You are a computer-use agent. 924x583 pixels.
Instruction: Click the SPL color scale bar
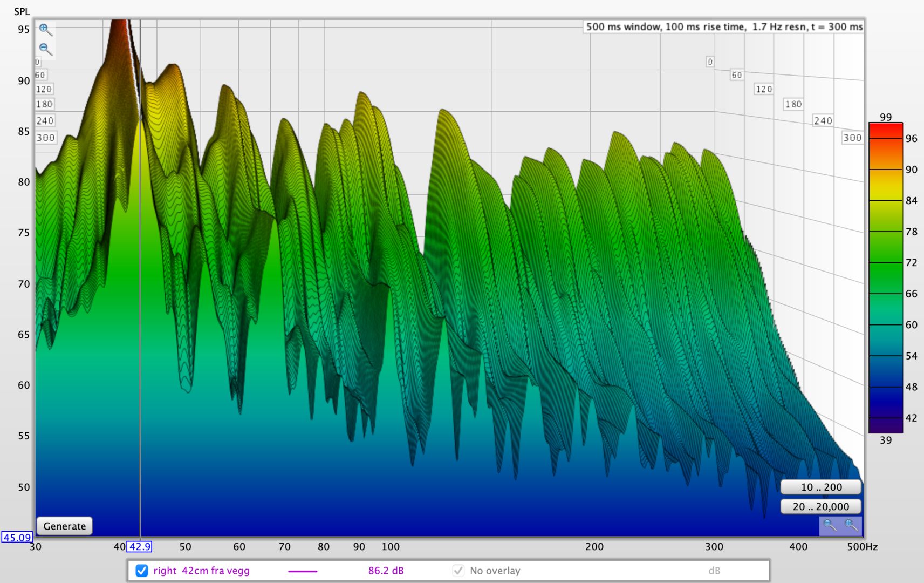click(886, 278)
